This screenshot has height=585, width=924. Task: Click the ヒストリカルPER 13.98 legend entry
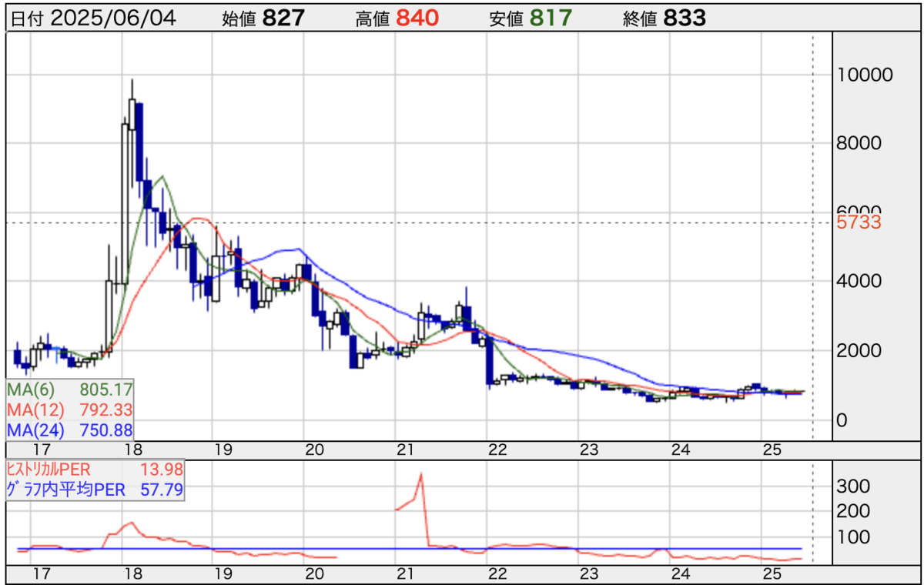click(94, 470)
